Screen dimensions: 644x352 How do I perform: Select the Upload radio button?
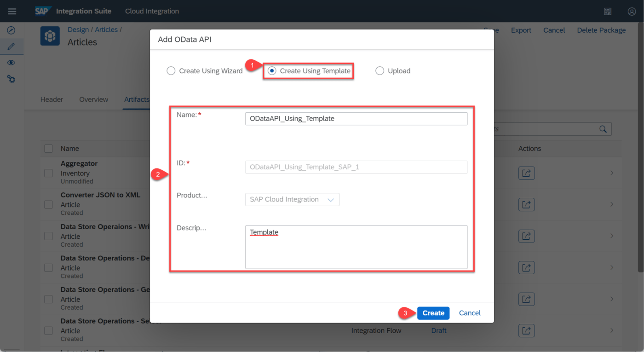pos(379,71)
